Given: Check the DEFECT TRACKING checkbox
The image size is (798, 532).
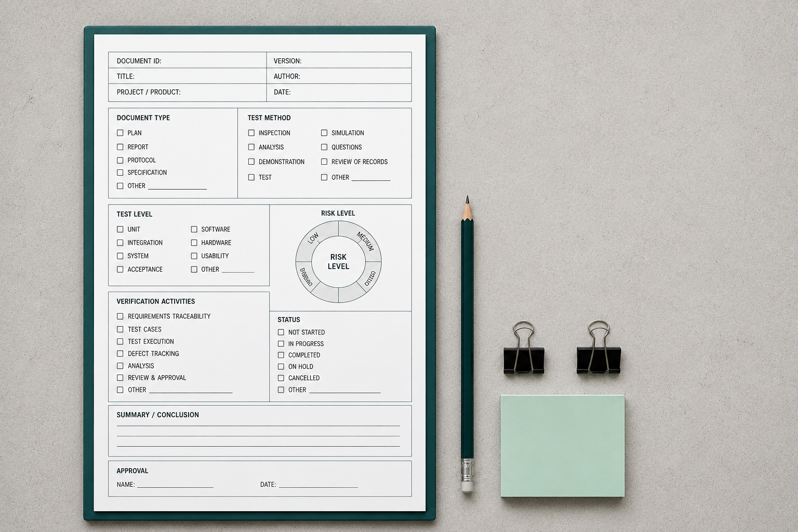Looking at the screenshot, I should click(x=120, y=354).
